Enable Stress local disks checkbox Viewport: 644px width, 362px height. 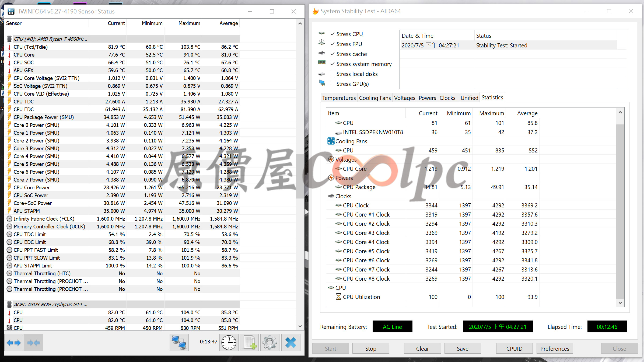pos(332,74)
